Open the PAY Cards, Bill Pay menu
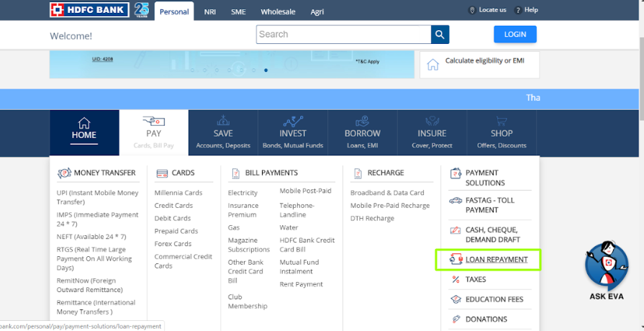Viewport: 644px width, 331px height. tap(154, 132)
